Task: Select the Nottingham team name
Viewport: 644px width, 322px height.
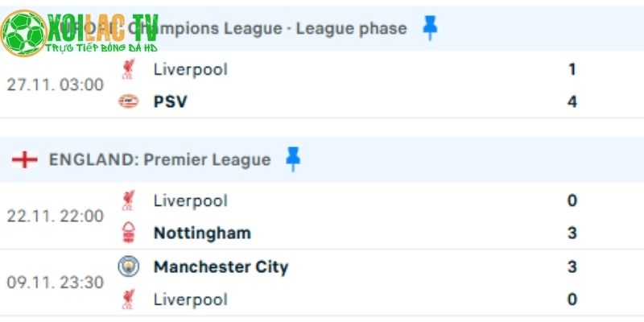Action: click(202, 233)
